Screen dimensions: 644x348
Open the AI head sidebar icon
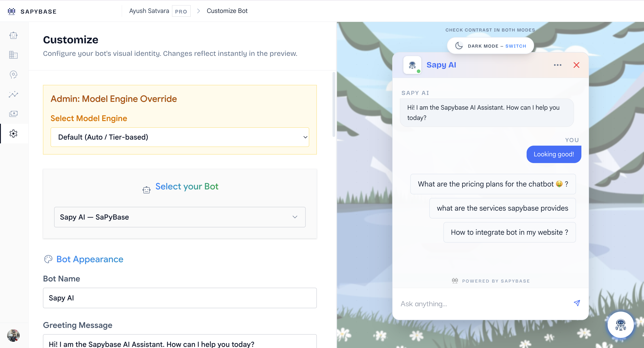(13, 75)
